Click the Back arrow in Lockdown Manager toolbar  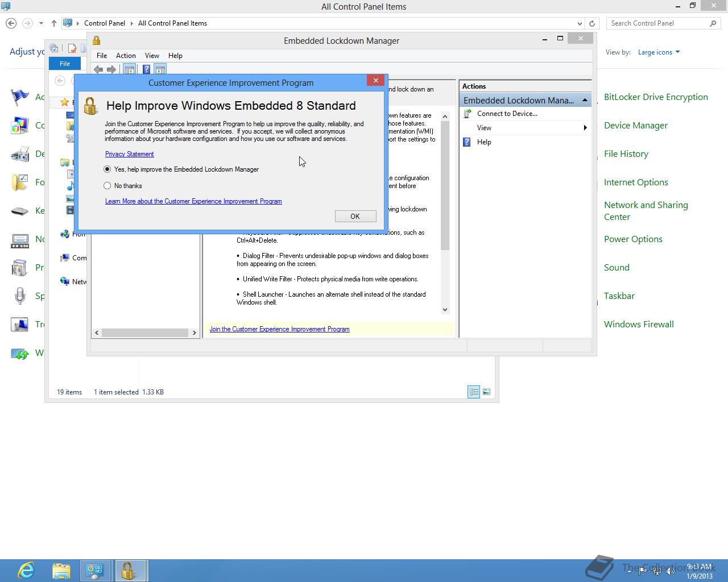[x=98, y=69]
